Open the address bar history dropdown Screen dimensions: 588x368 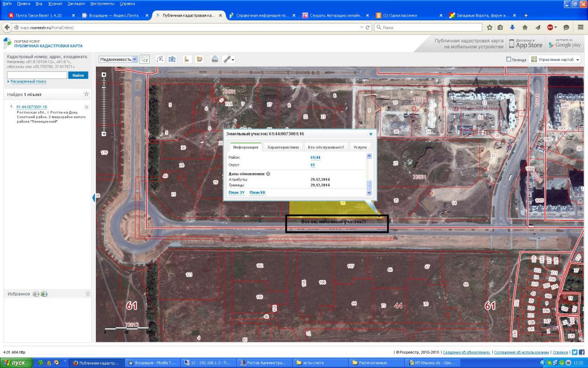[x=362, y=28]
